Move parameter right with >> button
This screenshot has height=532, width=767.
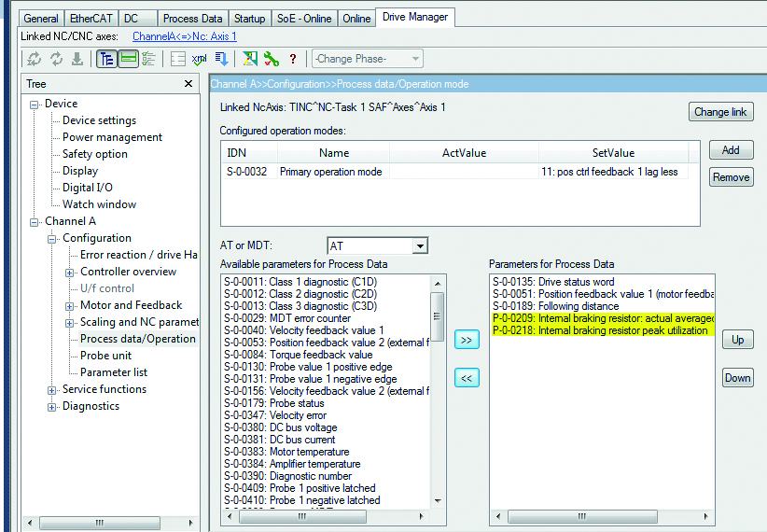[x=467, y=340]
